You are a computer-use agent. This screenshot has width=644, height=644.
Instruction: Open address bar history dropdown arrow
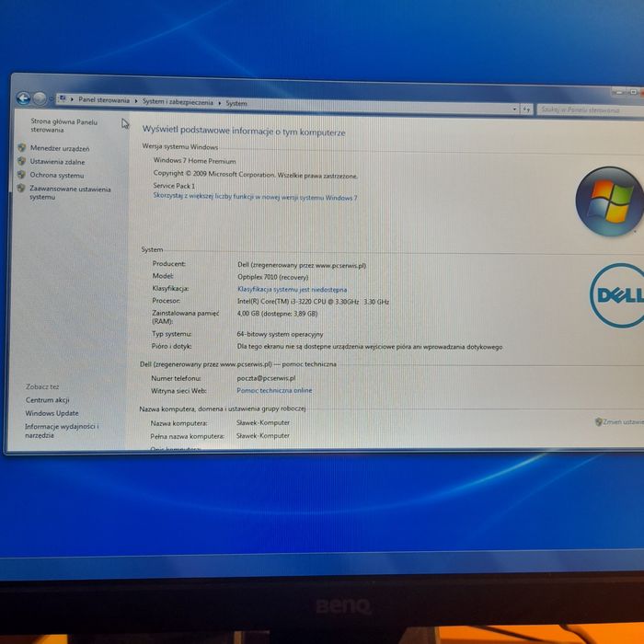514,109
